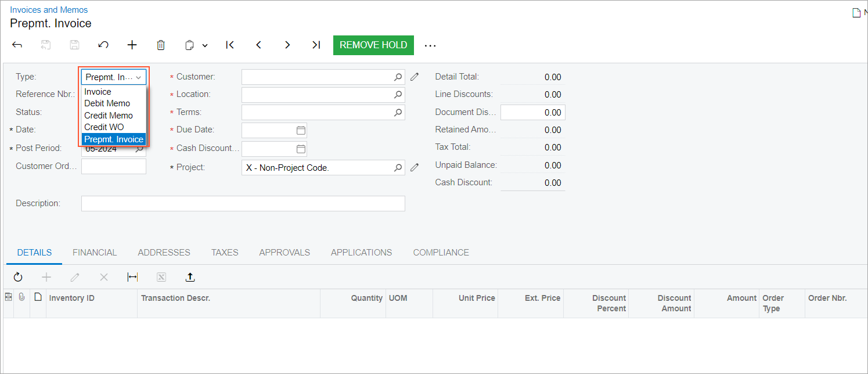
Task: Select Credit Memo from Type list
Action: click(x=109, y=116)
